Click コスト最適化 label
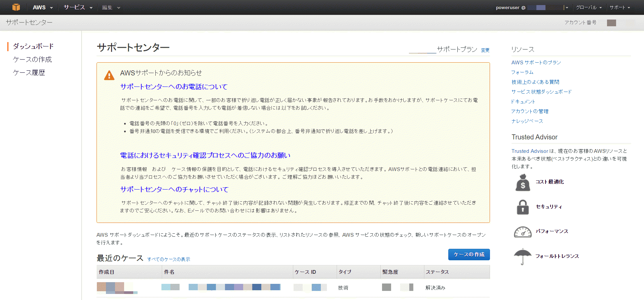 (550, 182)
